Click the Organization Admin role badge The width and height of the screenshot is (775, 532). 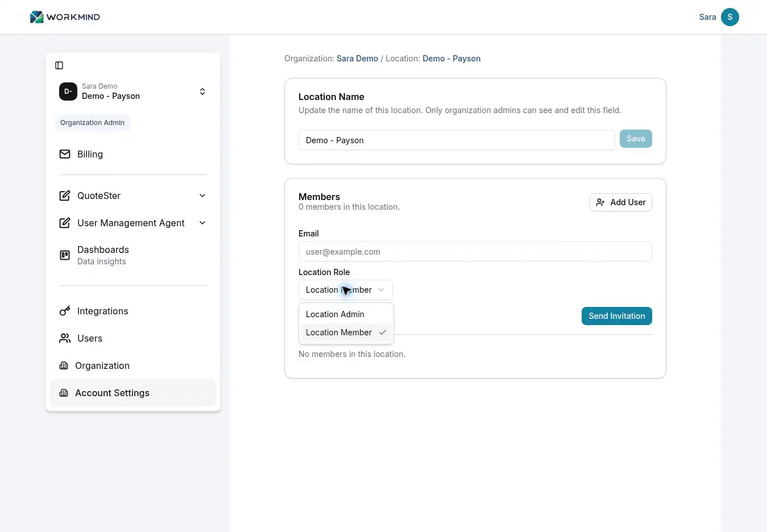click(92, 123)
